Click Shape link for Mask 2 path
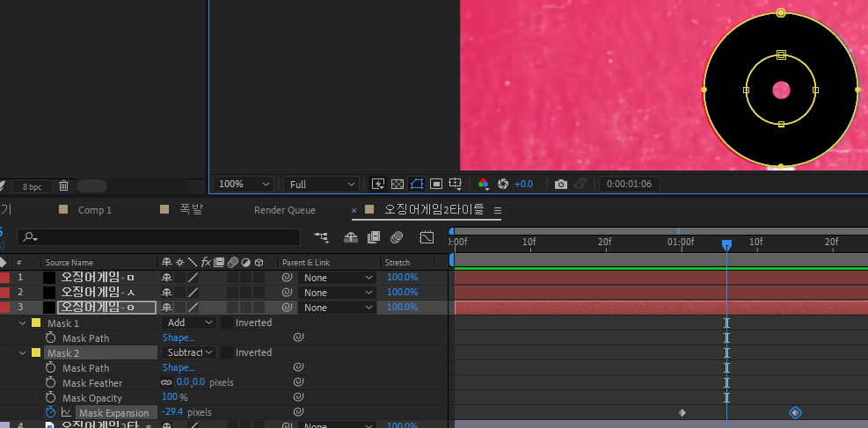The image size is (868, 428). (179, 367)
